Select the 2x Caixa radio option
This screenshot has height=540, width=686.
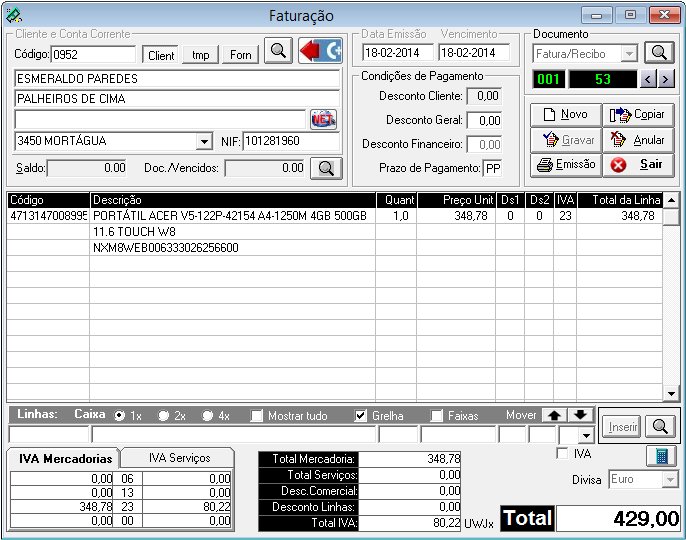(x=166, y=415)
